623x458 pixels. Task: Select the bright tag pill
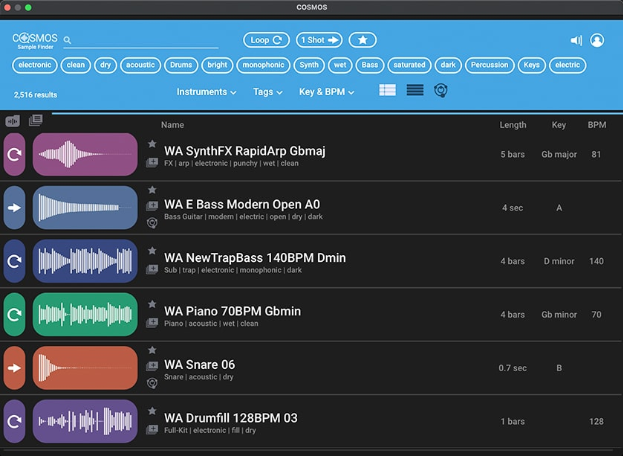coord(217,65)
